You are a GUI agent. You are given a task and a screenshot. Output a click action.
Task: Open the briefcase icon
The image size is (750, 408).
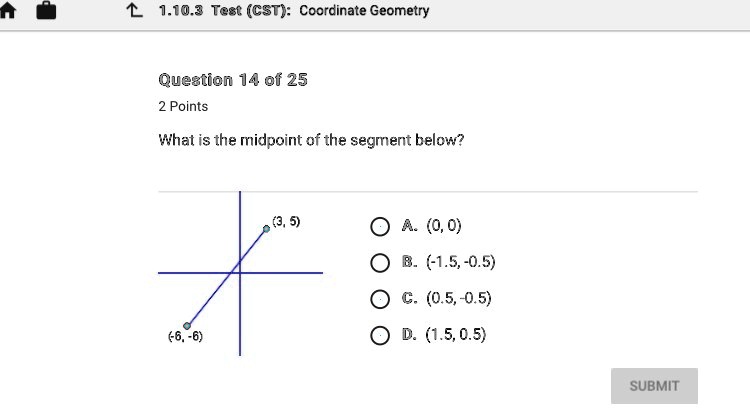pyautogui.click(x=47, y=11)
